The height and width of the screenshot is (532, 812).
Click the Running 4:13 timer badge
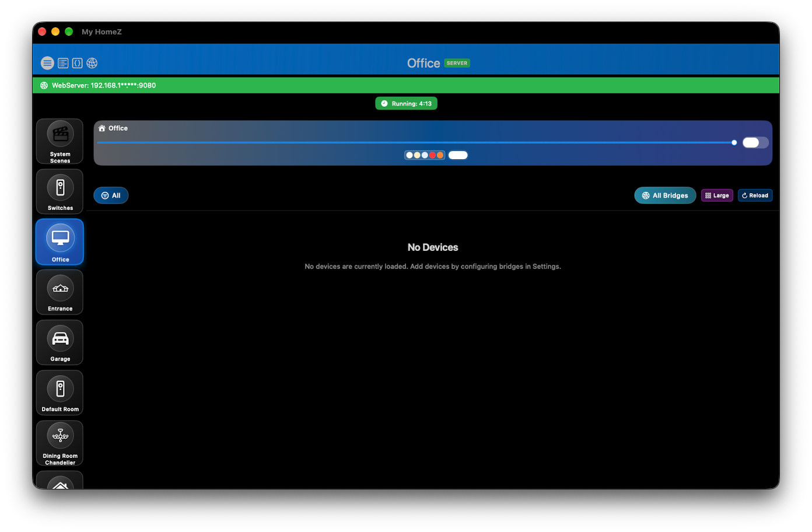(406, 103)
